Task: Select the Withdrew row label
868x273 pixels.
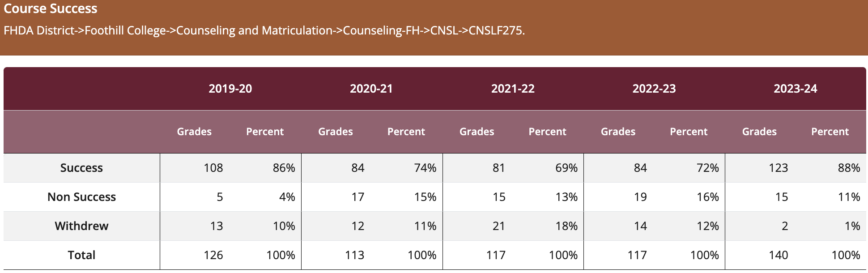Action: coord(81,226)
